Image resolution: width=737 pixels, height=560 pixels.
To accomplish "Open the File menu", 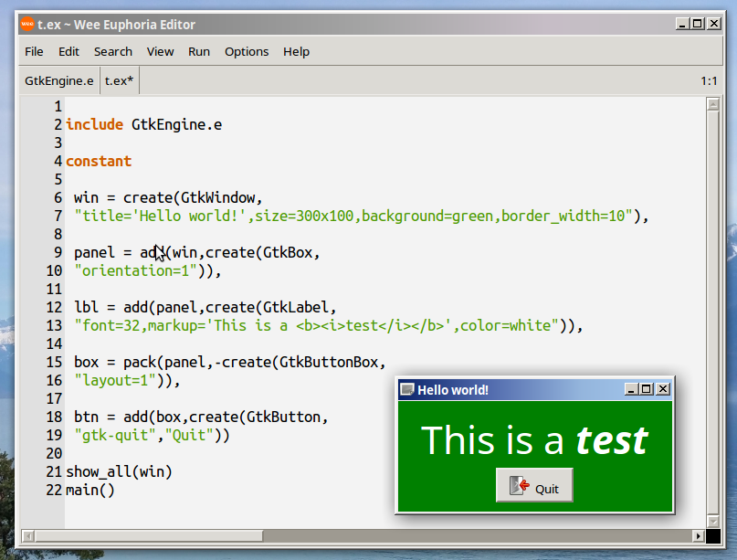I will pyautogui.click(x=34, y=52).
